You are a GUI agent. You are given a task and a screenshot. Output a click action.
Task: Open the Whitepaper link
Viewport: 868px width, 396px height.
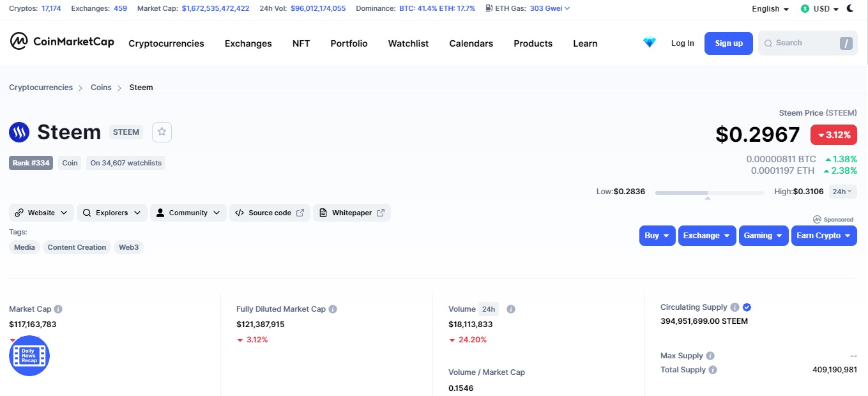[x=351, y=213]
